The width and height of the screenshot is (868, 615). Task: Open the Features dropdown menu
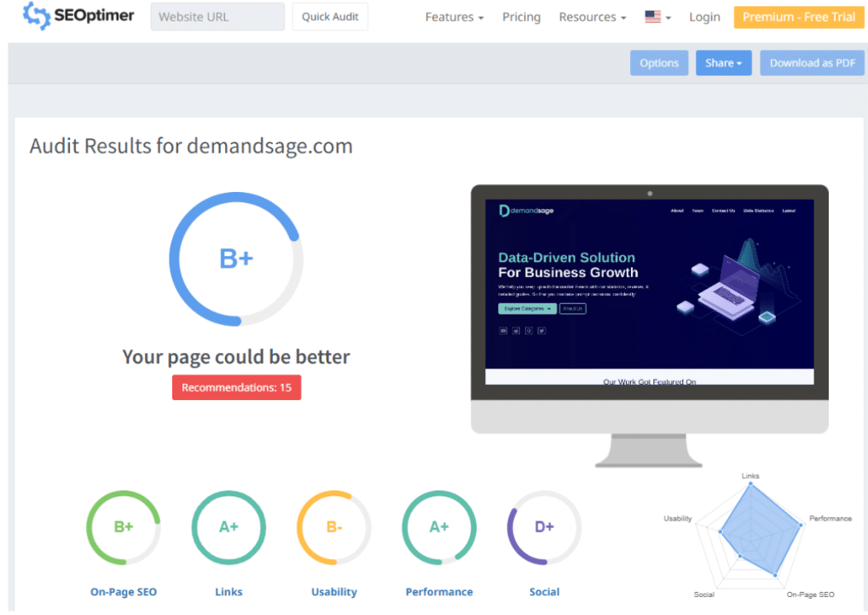(454, 17)
